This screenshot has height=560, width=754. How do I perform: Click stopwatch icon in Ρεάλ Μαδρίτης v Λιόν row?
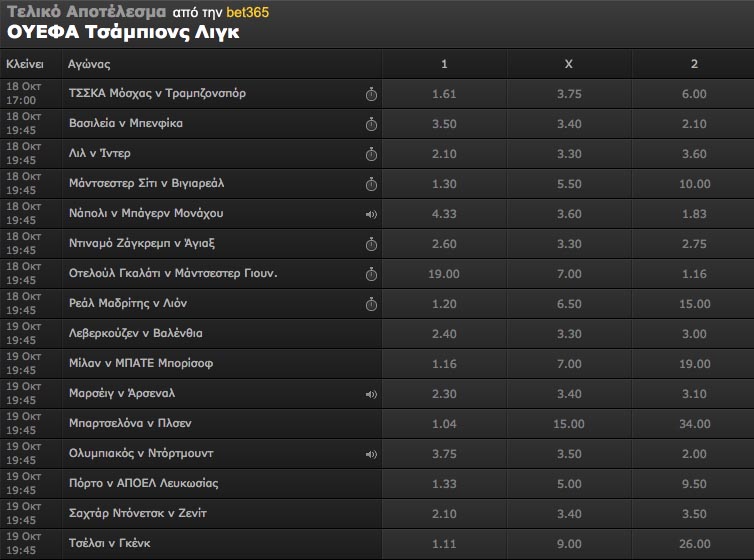[371, 304]
